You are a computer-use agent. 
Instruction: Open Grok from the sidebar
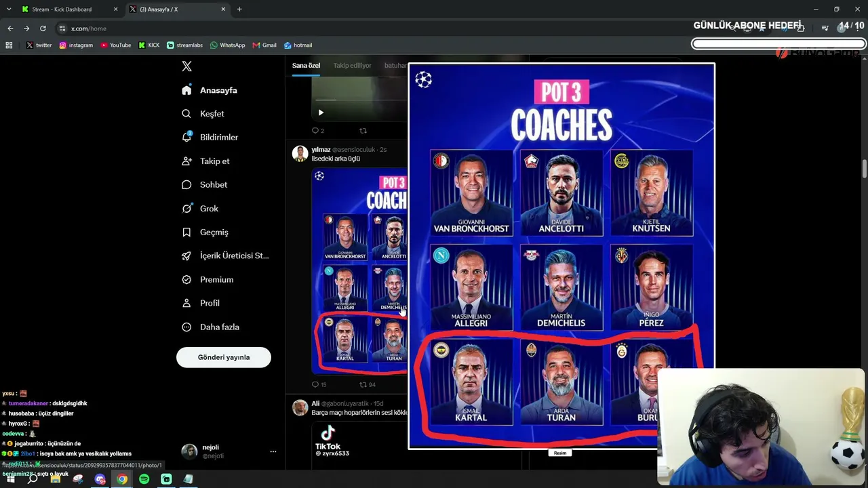[x=200, y=208]
